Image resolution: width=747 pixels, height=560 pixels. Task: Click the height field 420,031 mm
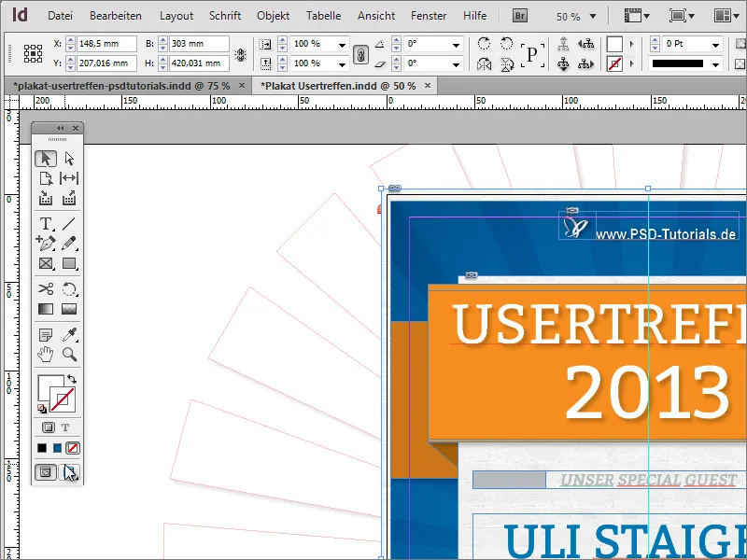[x=199, y=63]
